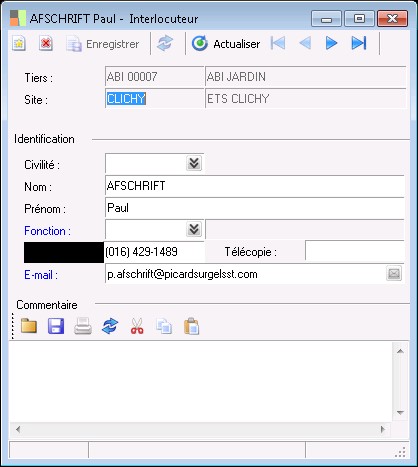
Task: Click the Télécopie input field
Action: (355, 251)
